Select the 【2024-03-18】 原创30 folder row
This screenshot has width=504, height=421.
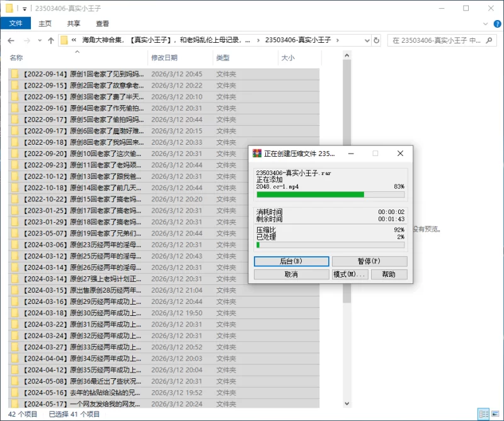point(164,313)
